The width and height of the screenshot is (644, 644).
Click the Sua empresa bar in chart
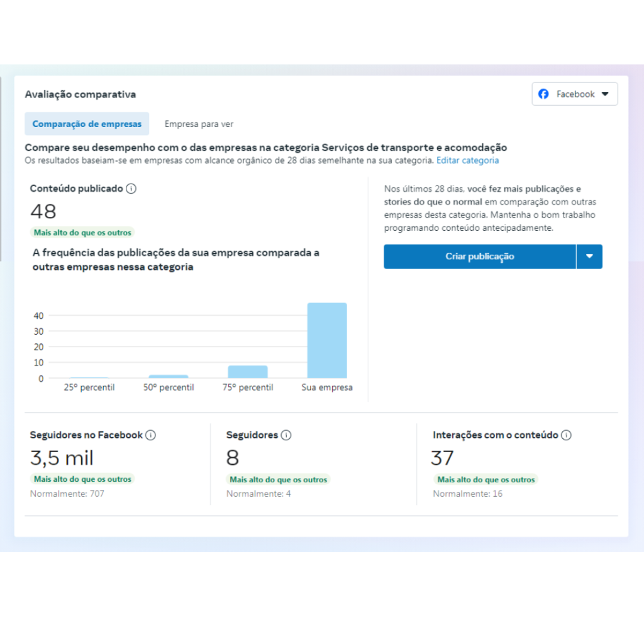[x=326, y=340]
